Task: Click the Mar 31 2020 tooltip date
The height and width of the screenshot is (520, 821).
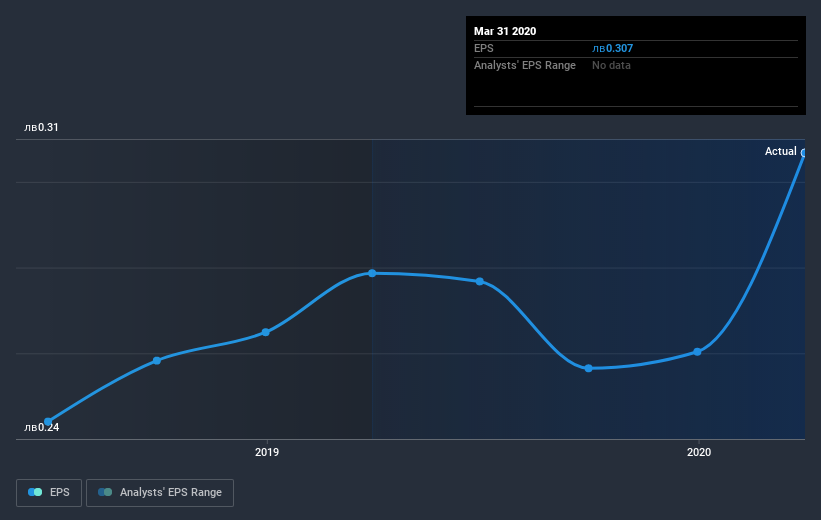Action: [x=505, y=31]
